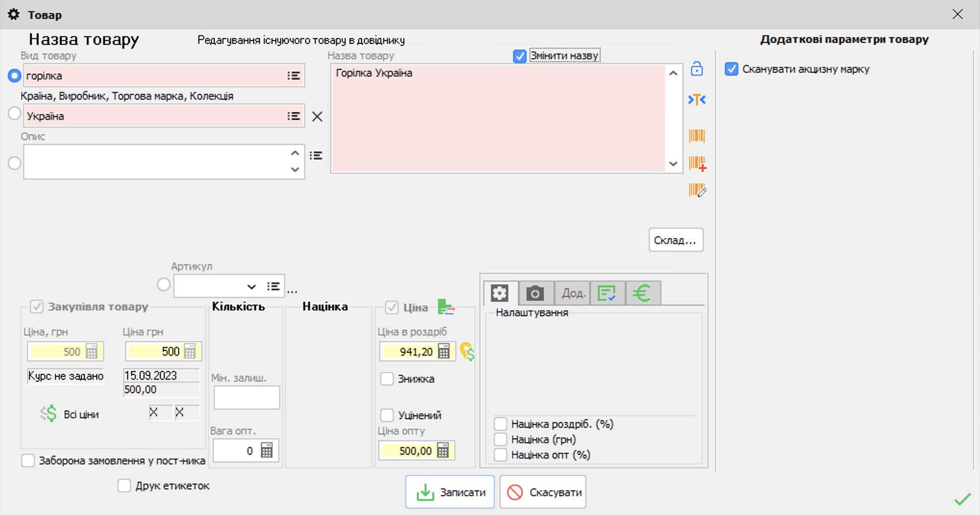Click the add barcode plus icon

coord(697,164)
